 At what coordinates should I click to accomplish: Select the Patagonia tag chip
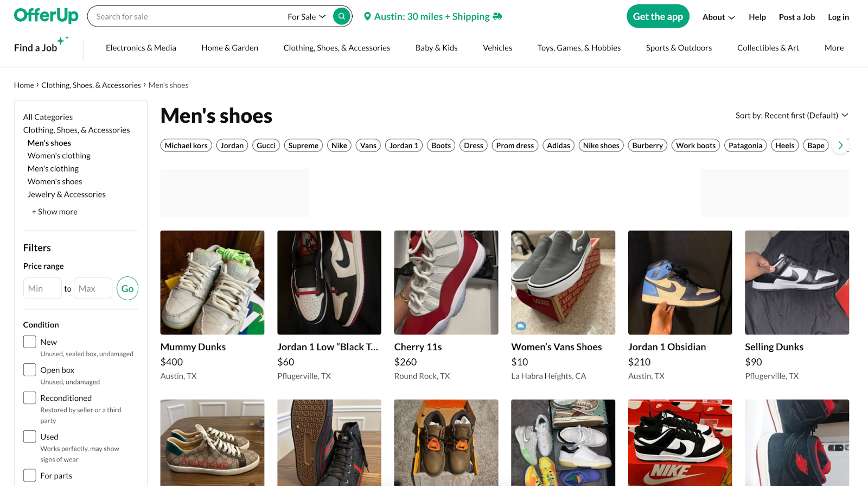pos(745,145)
